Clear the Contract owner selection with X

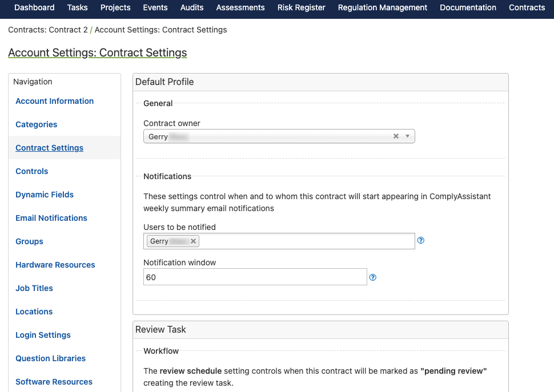pyautogui.click(x=396, y=136)
